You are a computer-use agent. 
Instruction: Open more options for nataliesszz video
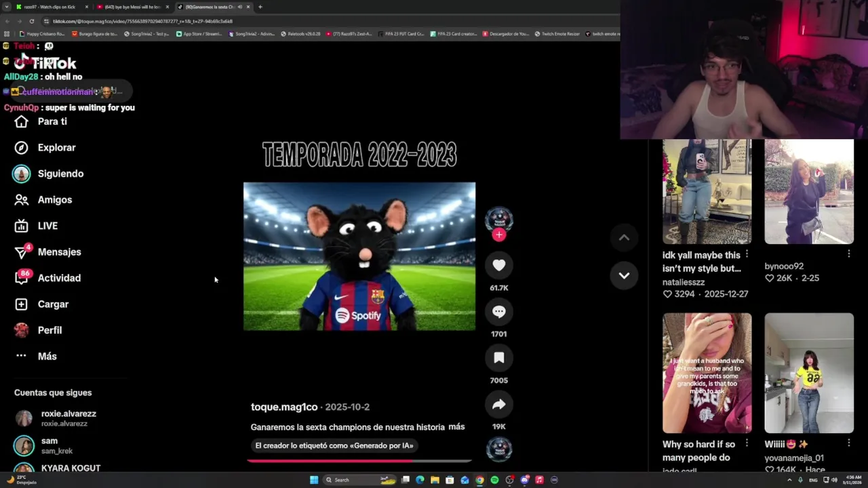(x=747, y=253)
